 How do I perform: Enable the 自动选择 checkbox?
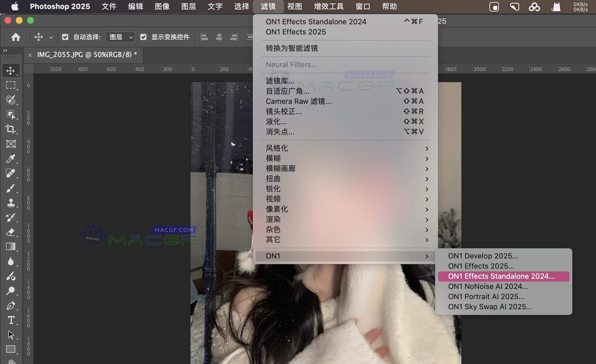pos(65,37)
